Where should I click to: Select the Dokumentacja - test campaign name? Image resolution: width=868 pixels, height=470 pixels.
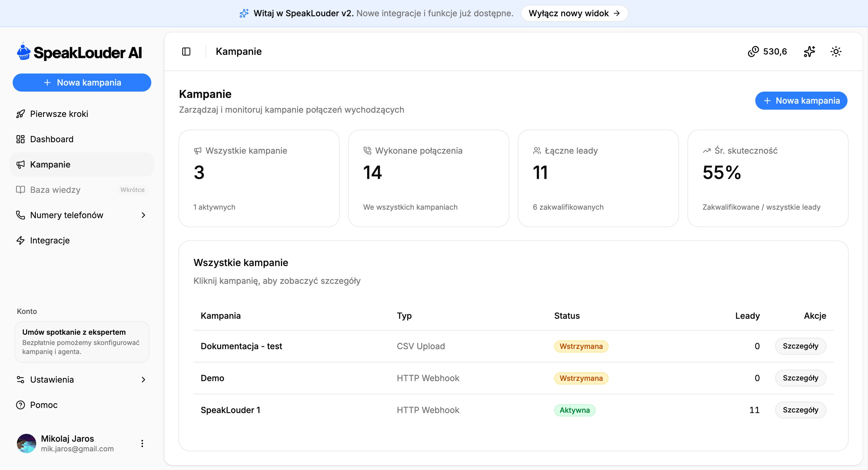tap(241, 346)
